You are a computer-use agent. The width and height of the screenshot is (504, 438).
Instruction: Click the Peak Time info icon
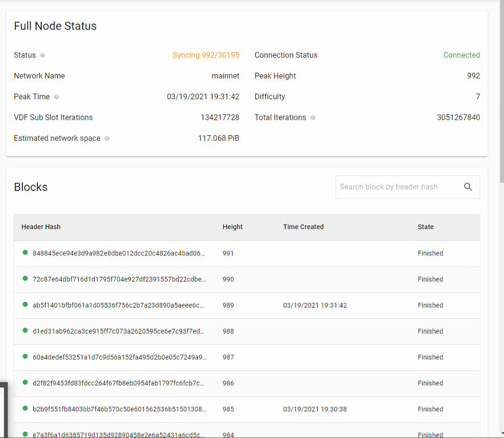pos(56,97)
